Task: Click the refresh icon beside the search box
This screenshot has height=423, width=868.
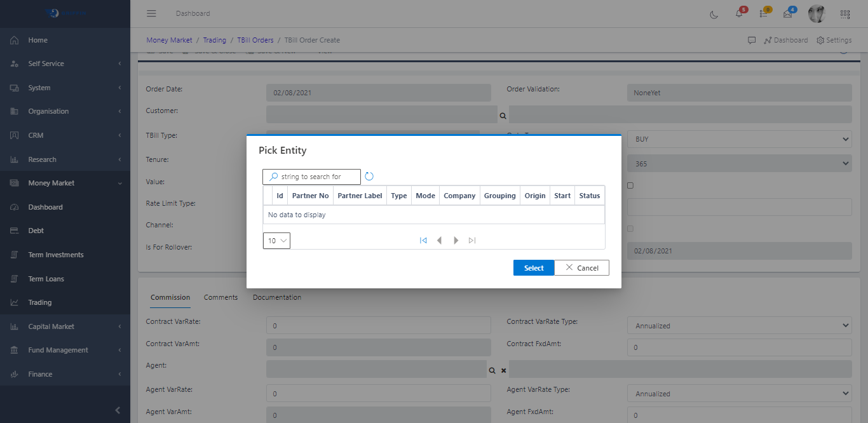Action: (x=369, y=177)
